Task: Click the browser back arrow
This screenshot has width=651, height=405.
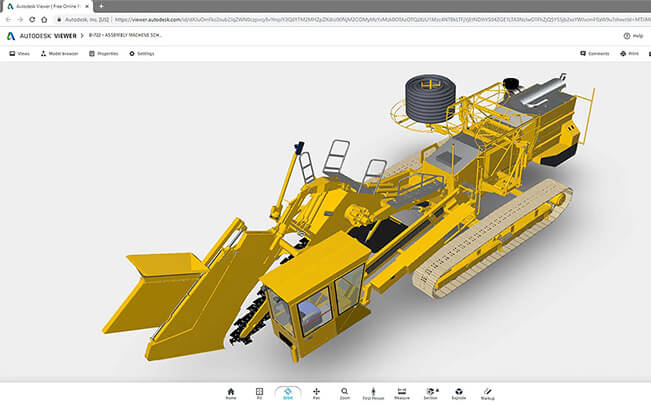Action: pos(8,20)
